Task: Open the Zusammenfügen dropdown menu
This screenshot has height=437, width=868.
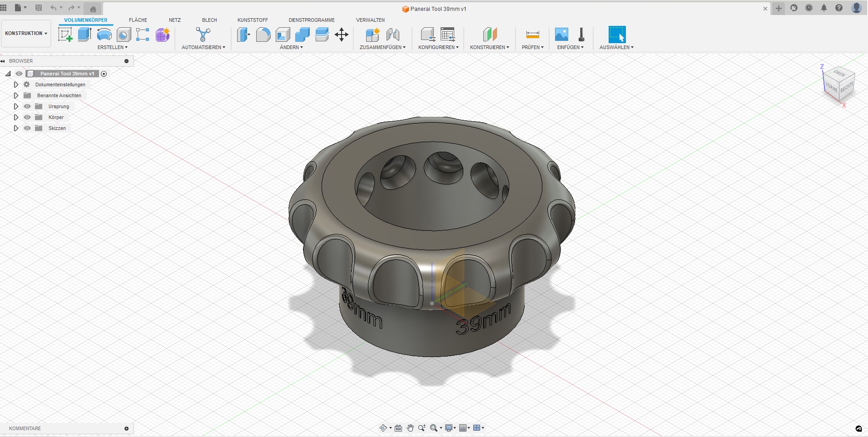Action: [382, 47]
